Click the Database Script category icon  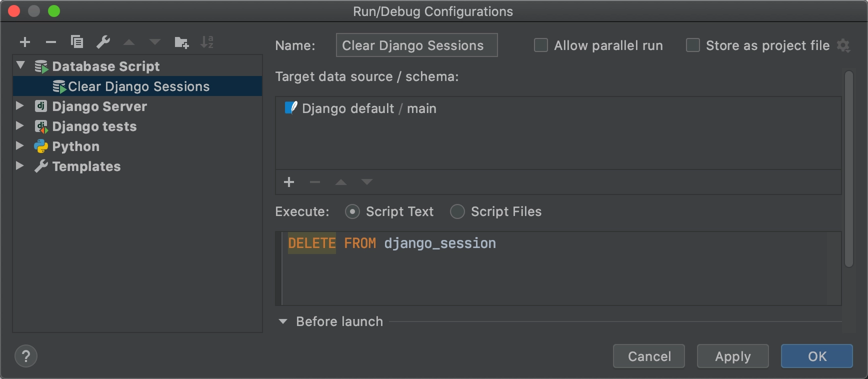(41, 66)
